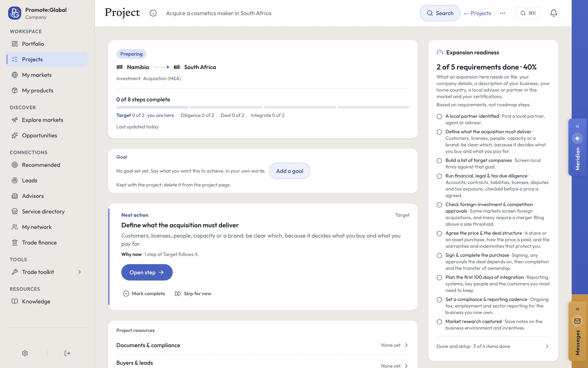Click the sign out icon
The height and width of the screenshot is (368, 588).
click(67, 353)
